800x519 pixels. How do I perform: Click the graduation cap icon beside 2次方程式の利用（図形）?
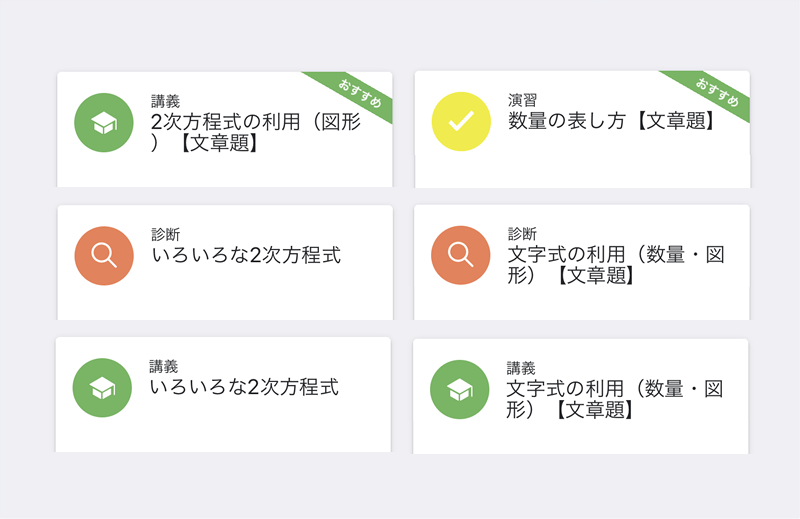[x=104, y=122]
